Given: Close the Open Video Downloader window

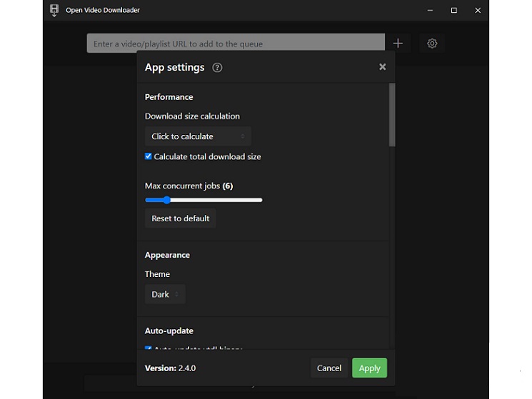Looking at the screenshot, I should [478, 11].
